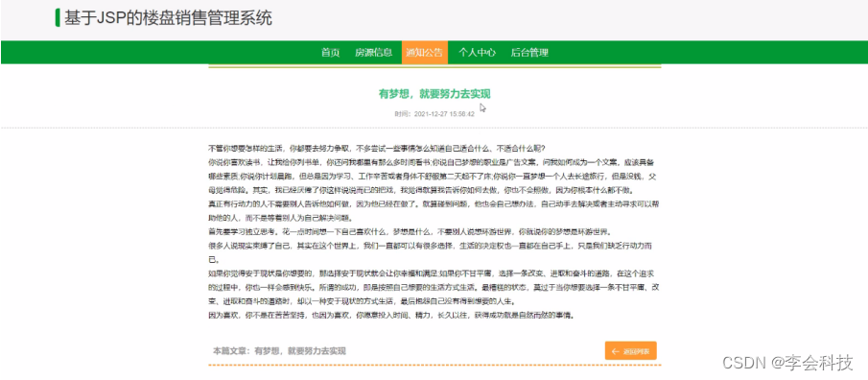Click the line starting 如果你觉得安于现状
Screen dimensions: 868x380
(434, 288)
